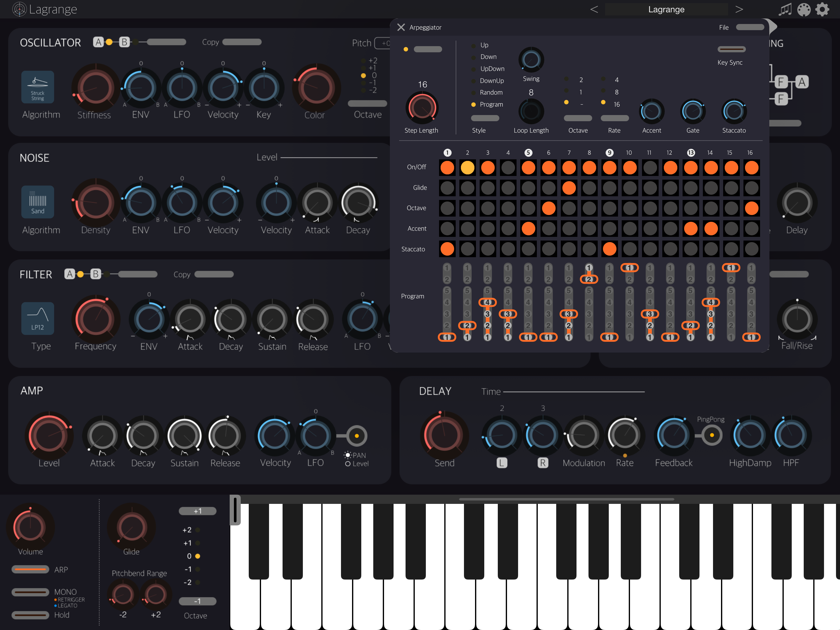Viewport: 840px width, 630px height.
Task: Toggle step 4 On/Off in sequencer
Action: (508, 167)
